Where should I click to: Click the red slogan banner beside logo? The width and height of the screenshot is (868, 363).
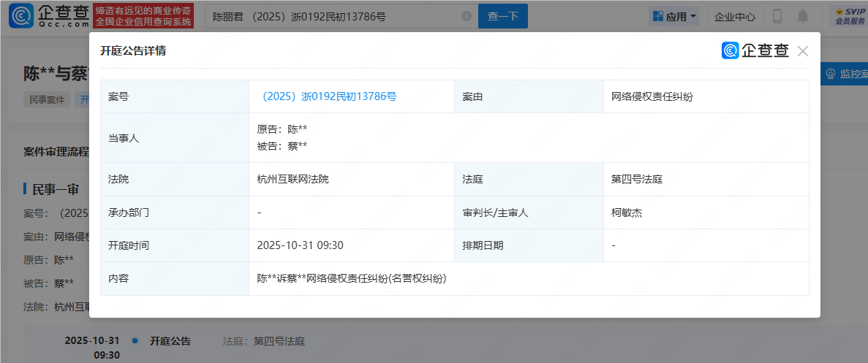point(143,15)
